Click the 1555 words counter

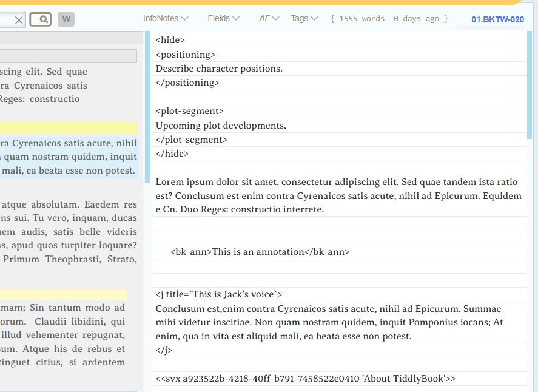pyautogui.click(x=361, y=19)
